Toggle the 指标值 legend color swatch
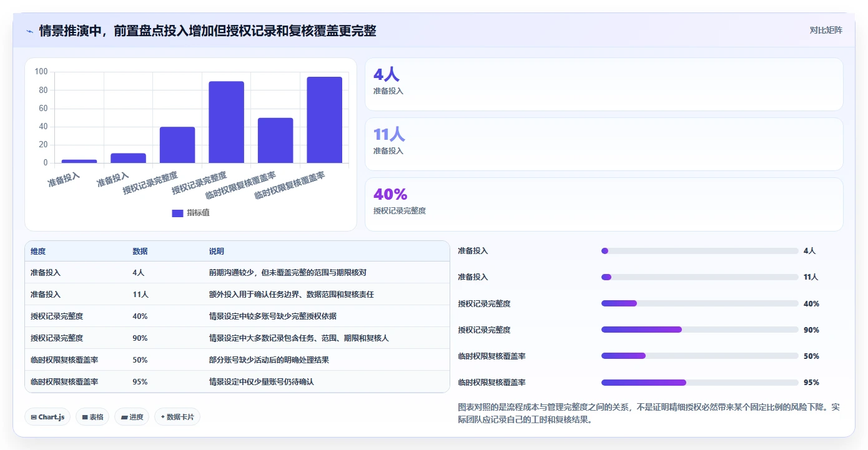The image size is (868, 450). click(x=177, y=213)
